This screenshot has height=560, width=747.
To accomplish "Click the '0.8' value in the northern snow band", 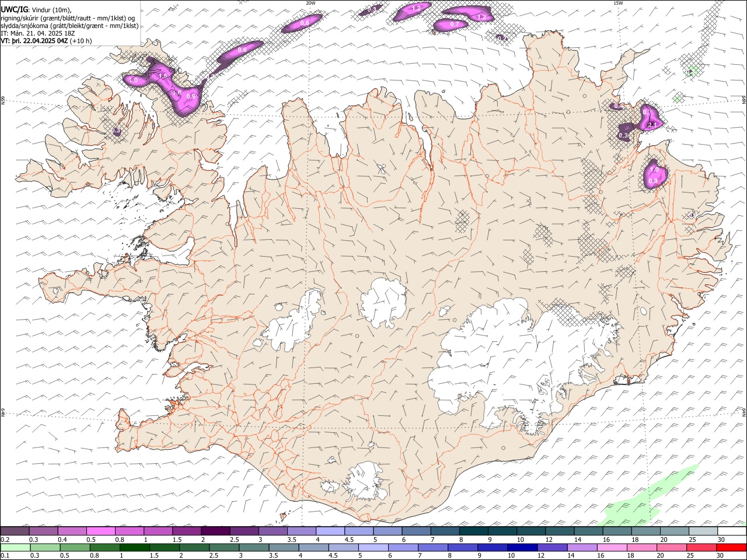I will point(305,23).
